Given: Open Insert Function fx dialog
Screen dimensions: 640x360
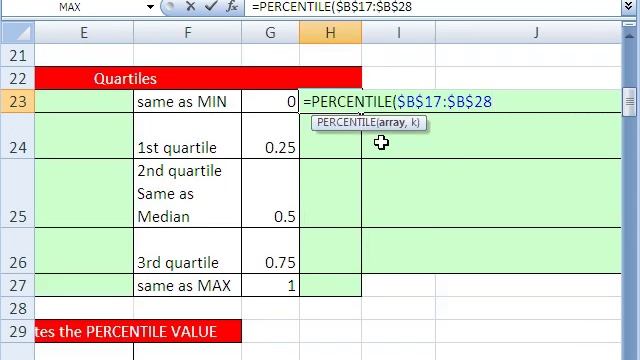Looking at the screenshot, I should click(232, 7).
